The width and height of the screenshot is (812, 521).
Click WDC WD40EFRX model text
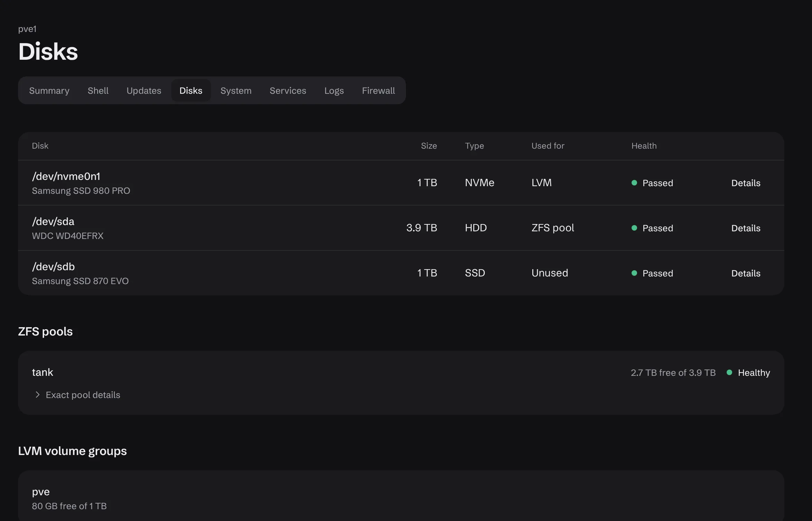pyautogui.click(x=68, y=236)
